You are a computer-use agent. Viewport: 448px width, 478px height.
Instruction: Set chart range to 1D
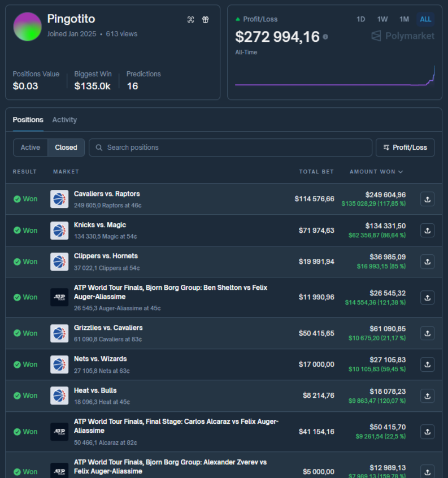click(x=361, y=19)
